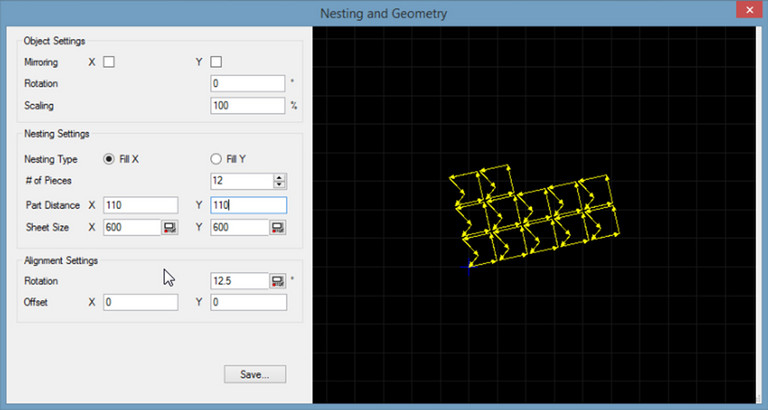Click the yellow nested parts preview
This screenshot has width=768, height=410.
(535, 216)
